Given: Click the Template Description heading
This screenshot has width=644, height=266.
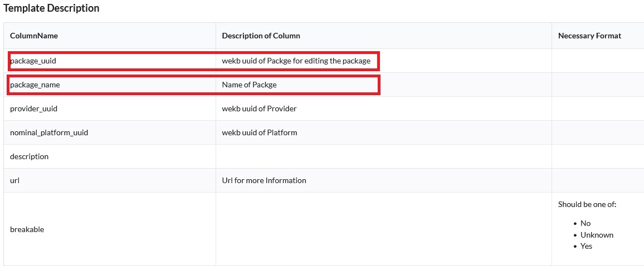Looking at the screenshot, I should [x=51, y=8].
